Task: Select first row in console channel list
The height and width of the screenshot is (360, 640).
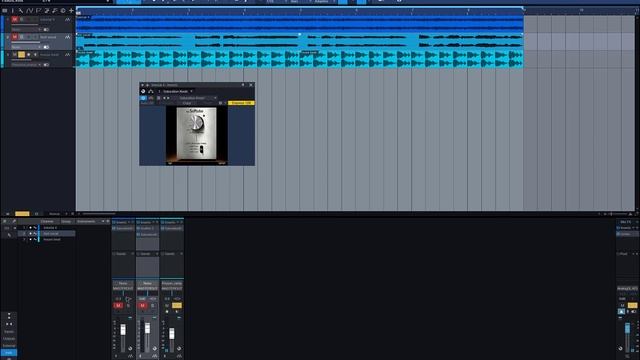Action: pos(48,228)
